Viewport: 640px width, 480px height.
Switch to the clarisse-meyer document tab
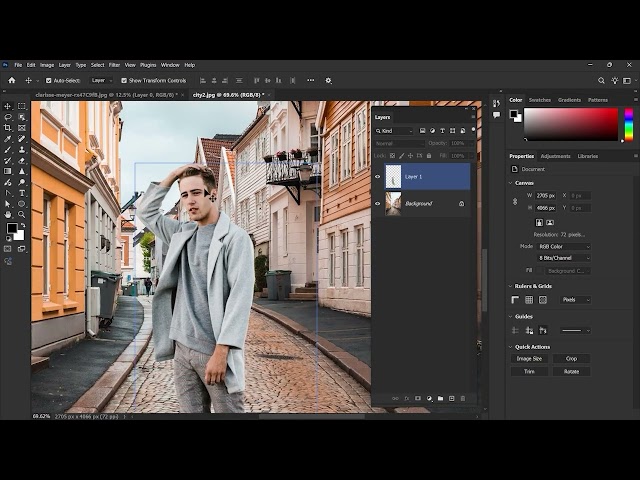point(106,95)
